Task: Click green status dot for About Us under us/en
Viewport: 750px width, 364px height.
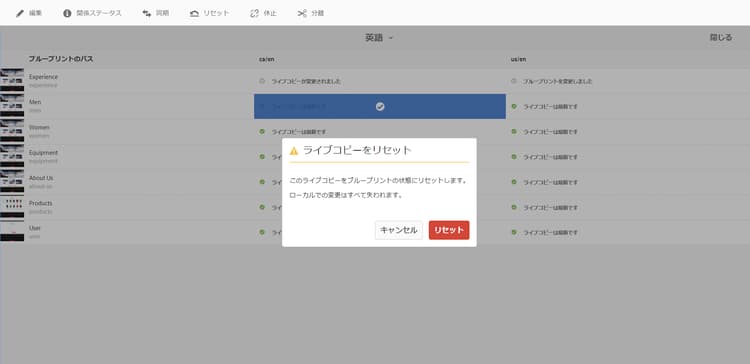Action: pos(514,182)
